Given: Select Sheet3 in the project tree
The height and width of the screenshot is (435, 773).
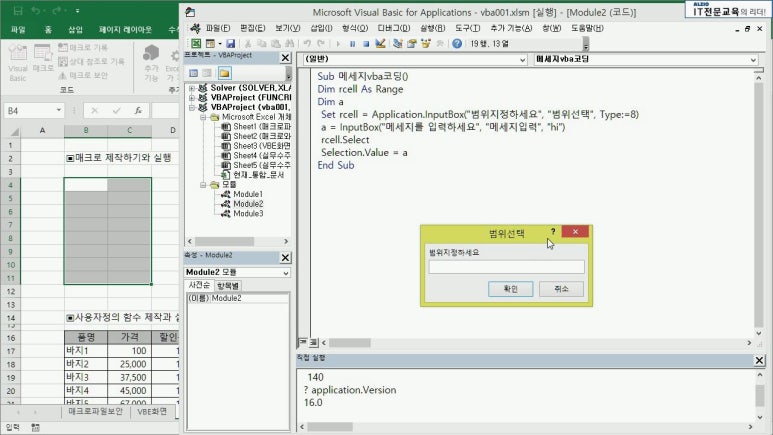Looking at the screenshot, I should (256, 146).
